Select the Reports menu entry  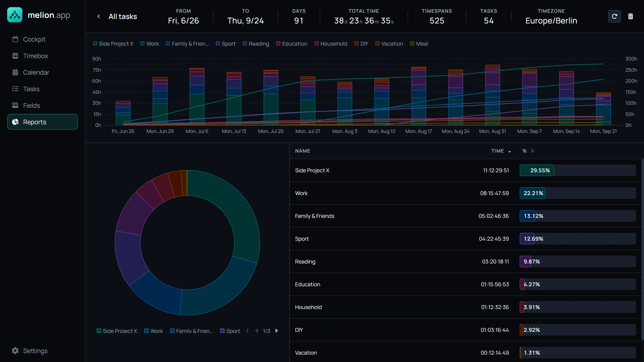pyautogui.click(x=42, y=122)
